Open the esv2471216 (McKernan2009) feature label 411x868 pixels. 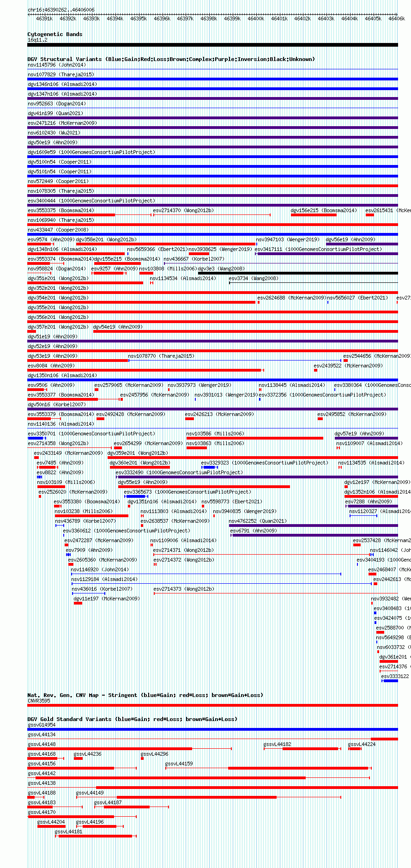pyautogui.click(x=62, y=123)
